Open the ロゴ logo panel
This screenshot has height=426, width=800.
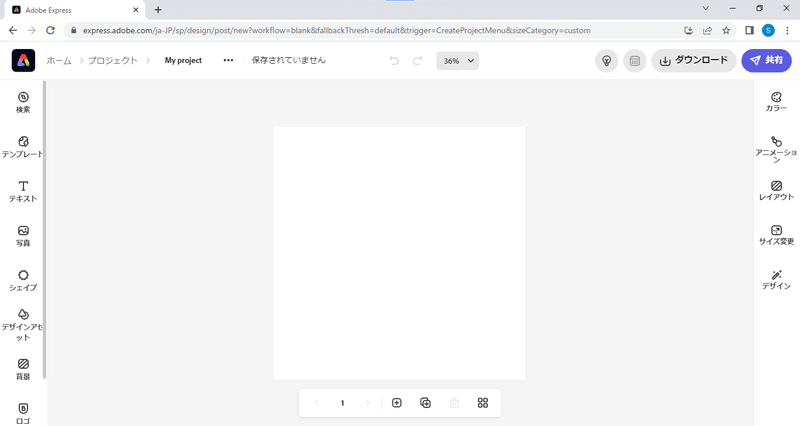(x=23, y=414)
